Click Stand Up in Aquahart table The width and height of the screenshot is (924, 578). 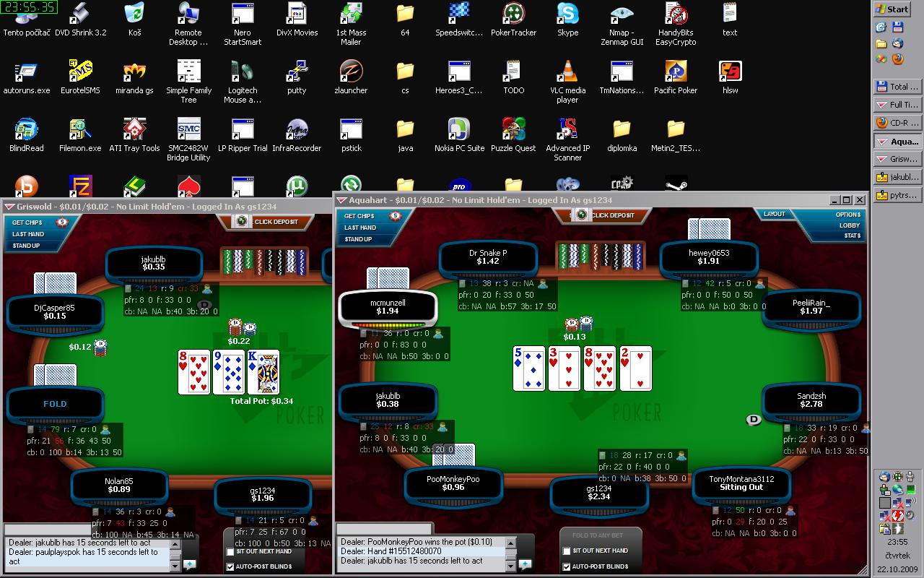[x=358, y=239]
